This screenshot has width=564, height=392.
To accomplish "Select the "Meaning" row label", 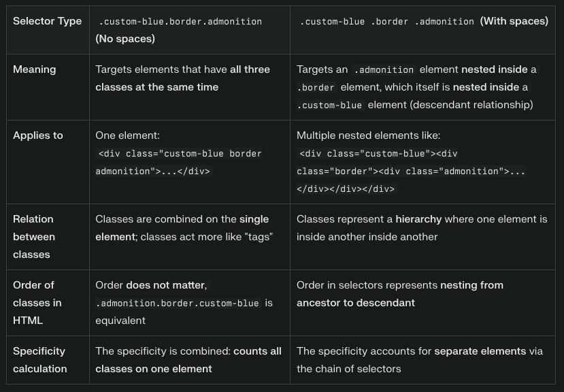I will coord(34,69).
